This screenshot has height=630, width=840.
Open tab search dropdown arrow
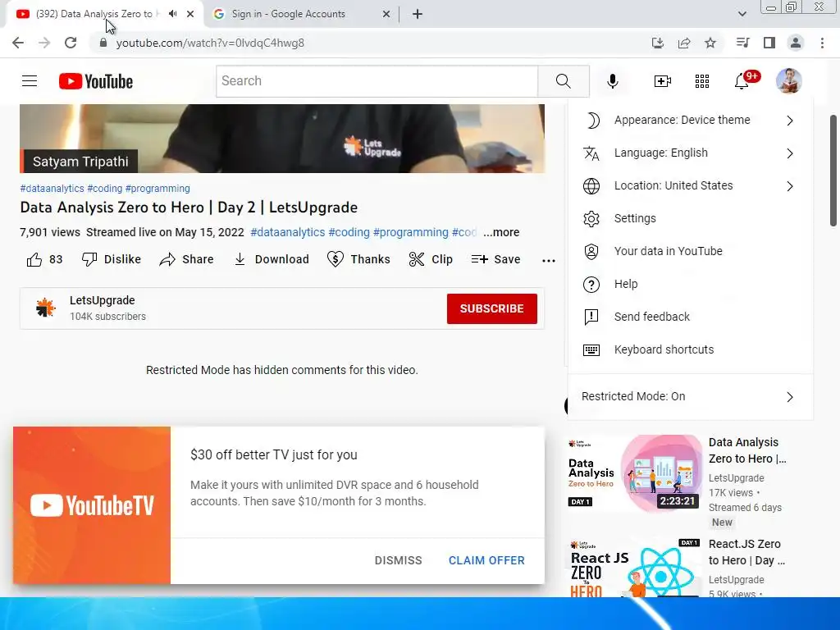(x=742, y=14)
